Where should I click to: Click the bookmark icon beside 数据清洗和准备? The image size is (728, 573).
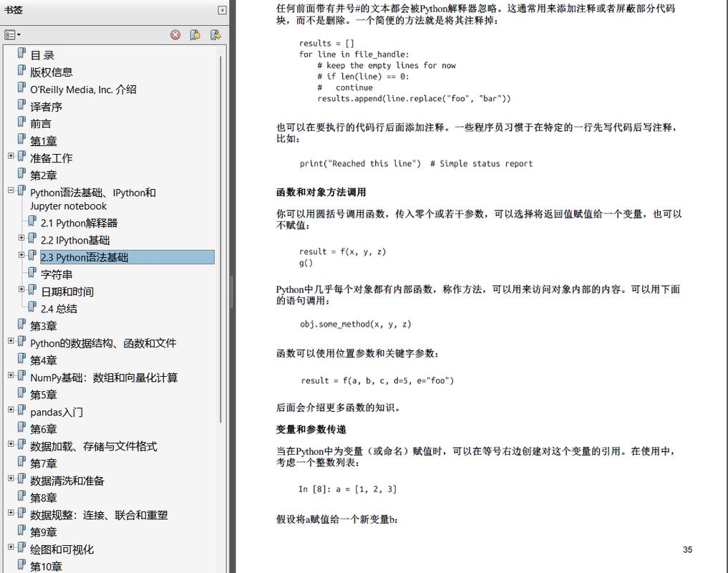click(23, 480)
